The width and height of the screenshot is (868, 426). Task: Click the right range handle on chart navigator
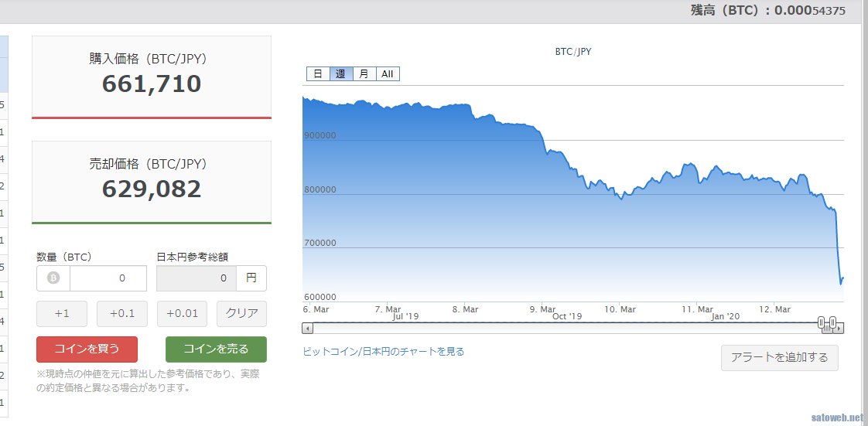coord(832,322)
